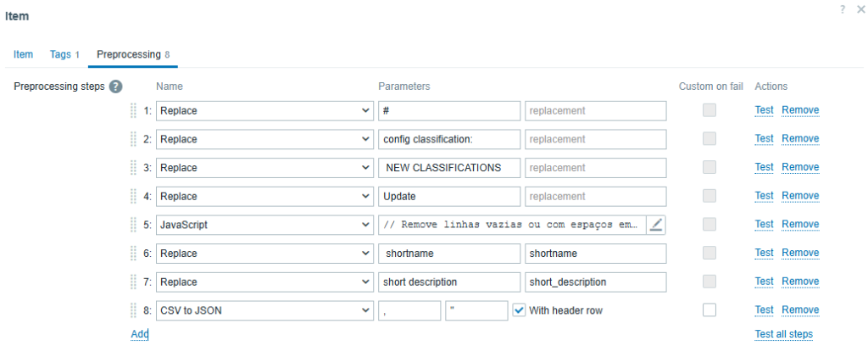Switch to the Tags tab
The height and width of the screenshot is (346, 868).
[64, 54]
